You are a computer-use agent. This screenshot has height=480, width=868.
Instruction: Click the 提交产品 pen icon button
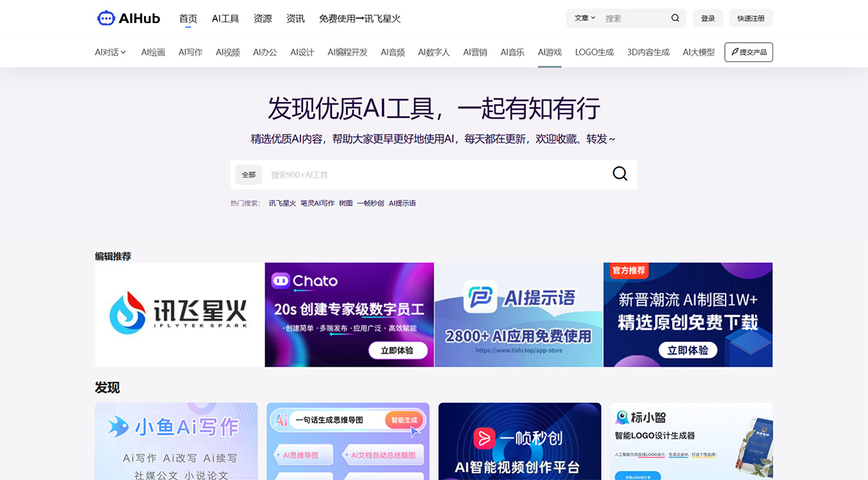[749, 52]
